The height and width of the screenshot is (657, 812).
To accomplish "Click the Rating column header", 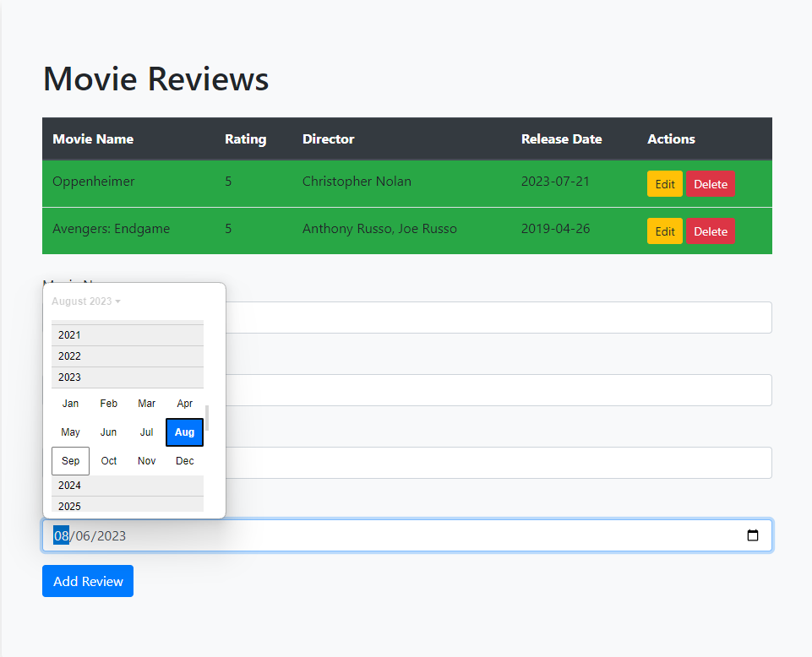I will click(245, 138).
